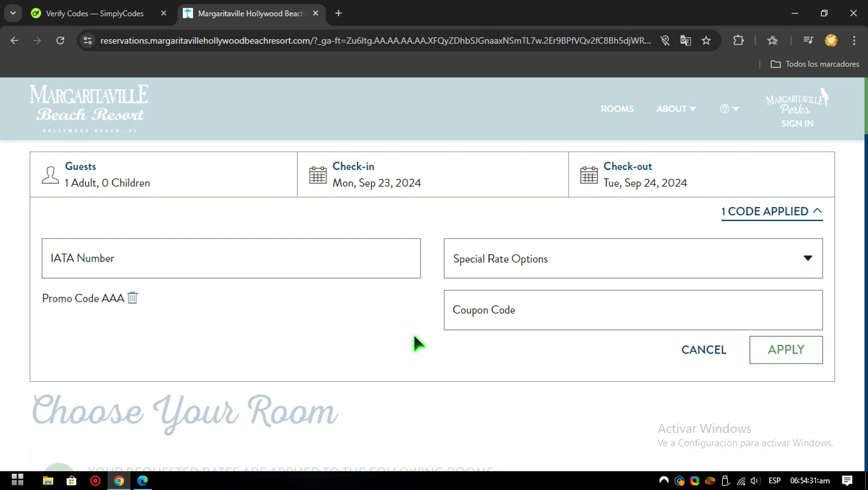This screenshot has height=490, width=868.
Task: Switch ESP input language indicator
Action: click(774, 481)
